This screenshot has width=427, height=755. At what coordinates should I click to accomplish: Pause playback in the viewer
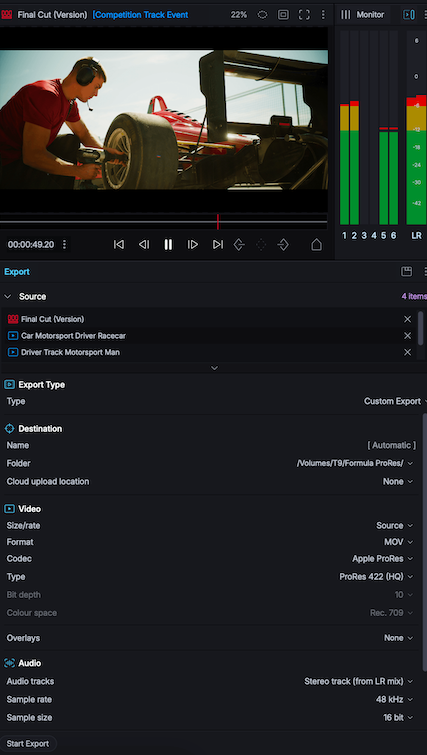click(168, 245)
